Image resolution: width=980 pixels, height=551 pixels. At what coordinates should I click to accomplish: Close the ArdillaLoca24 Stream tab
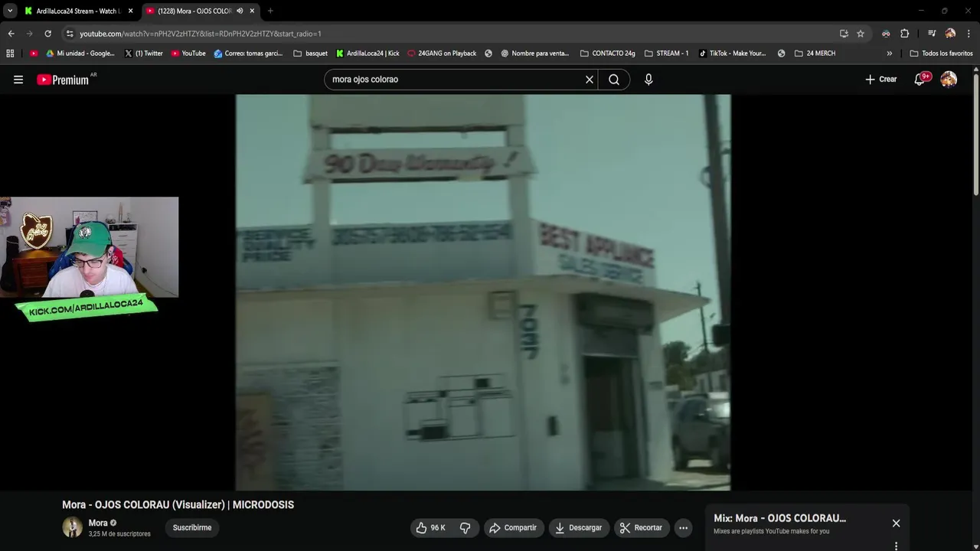pyautogui.click(x=130, y=11)
